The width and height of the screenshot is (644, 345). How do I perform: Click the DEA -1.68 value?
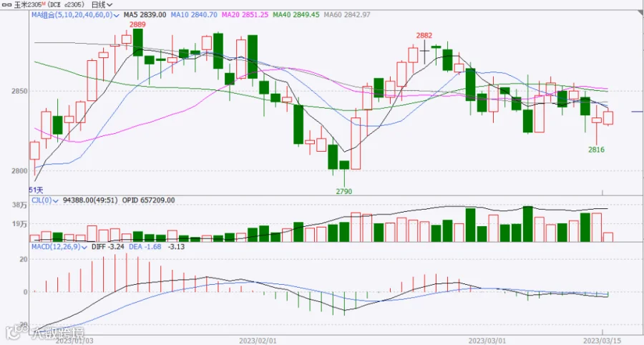(145, 247)
